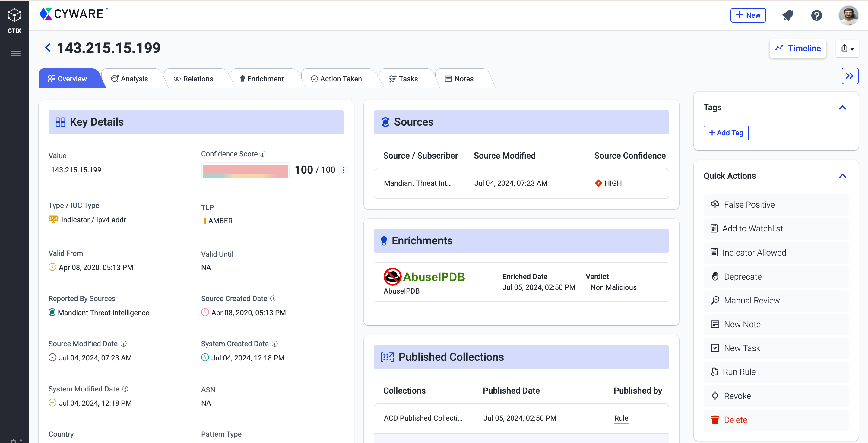Collapse the Quick Actions panel
The width and height of the screenshot is (868, 443).
click(x=842, y=176)
